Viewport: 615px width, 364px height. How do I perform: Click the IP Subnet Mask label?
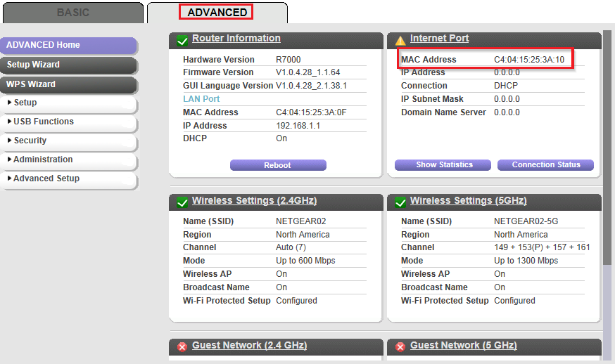(432, 99)
